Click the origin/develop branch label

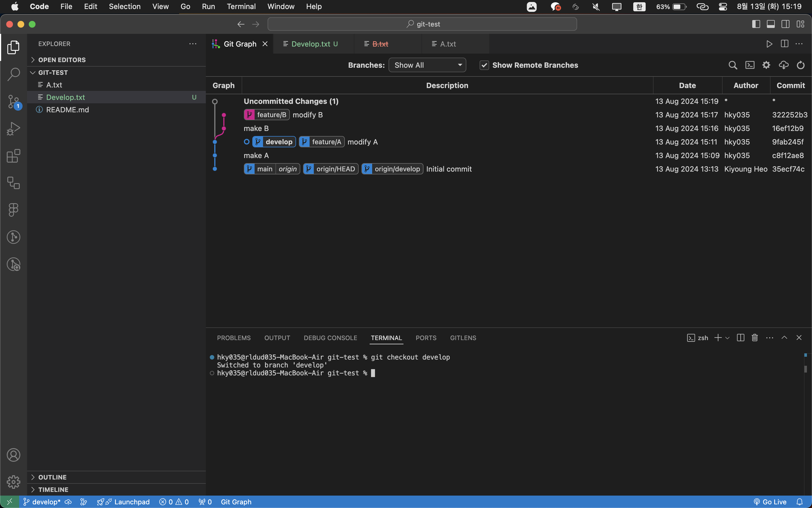click(392, 169)
